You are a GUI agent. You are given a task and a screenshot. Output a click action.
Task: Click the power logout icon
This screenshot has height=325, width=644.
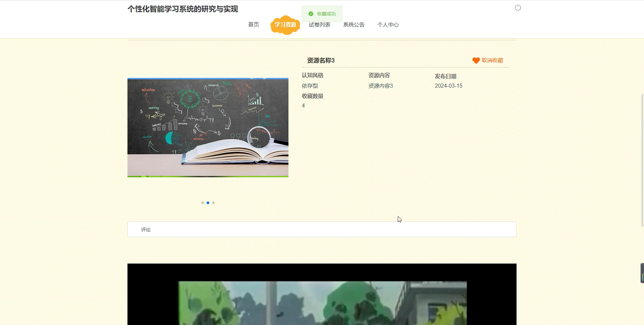coord(518,7)
